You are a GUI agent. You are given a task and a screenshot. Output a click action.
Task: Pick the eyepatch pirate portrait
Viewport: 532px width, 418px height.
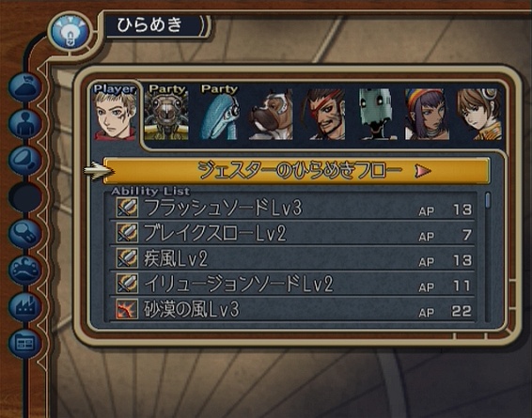[x=323, y=115]
